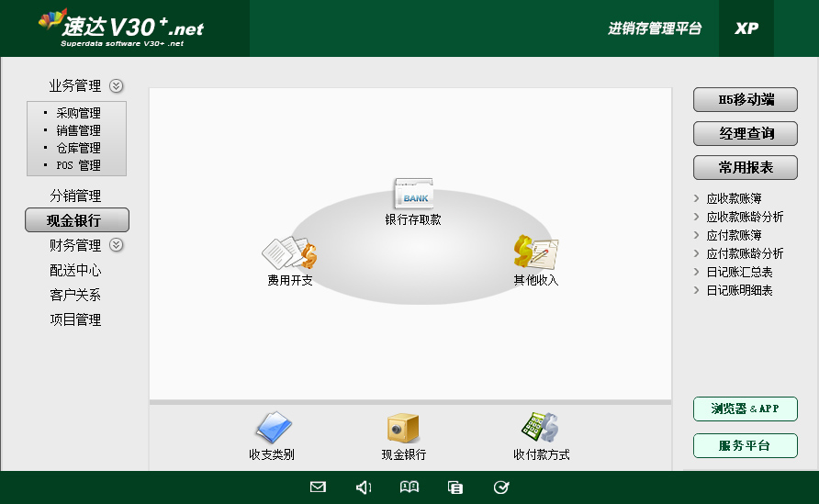Open the 银行存取款 bank icon

(412, 195)
